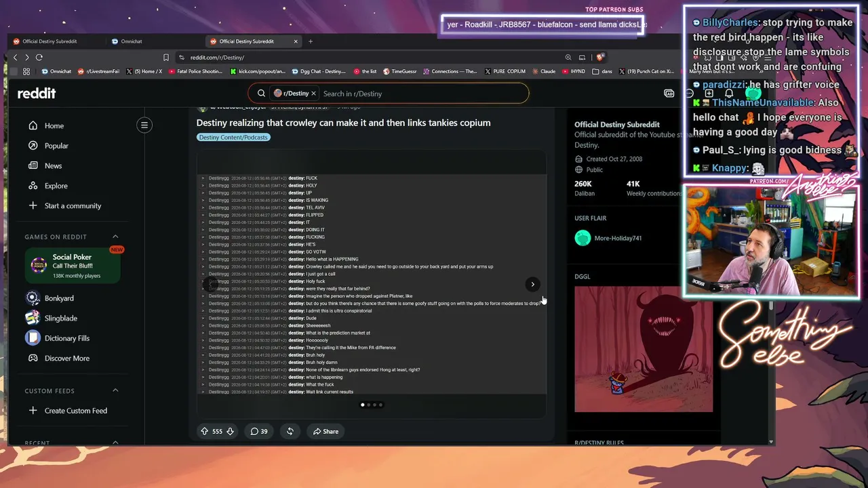Share the Destiny crowley post
Screen dimensions: 868x488
tap(326, 431)
